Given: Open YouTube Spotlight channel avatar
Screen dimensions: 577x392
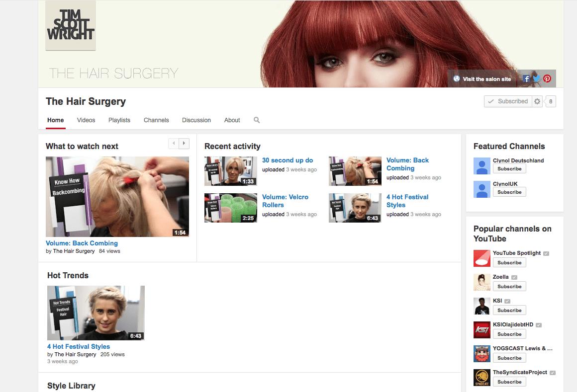Looking at the screenshot, I should pos(482,258).
